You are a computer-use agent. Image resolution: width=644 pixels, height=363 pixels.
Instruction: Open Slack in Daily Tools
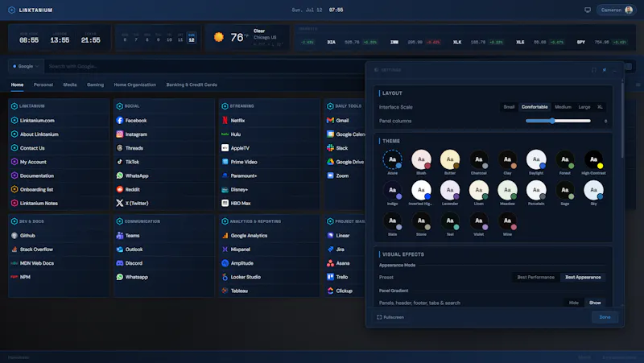[x=337, y=148]
